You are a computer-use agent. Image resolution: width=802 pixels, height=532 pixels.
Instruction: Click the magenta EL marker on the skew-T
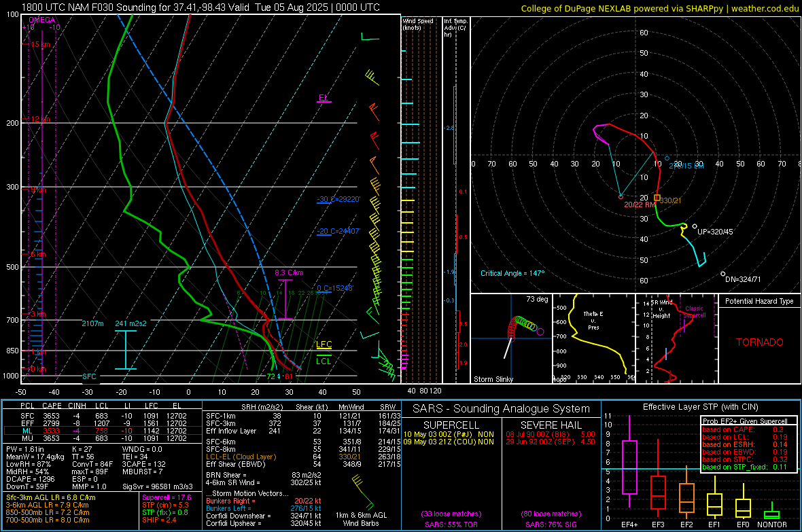(x=324, y=98)
